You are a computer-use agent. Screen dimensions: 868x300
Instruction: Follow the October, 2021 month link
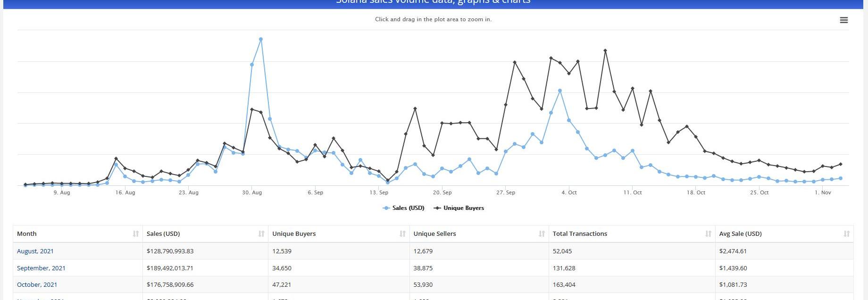point(37,285)
